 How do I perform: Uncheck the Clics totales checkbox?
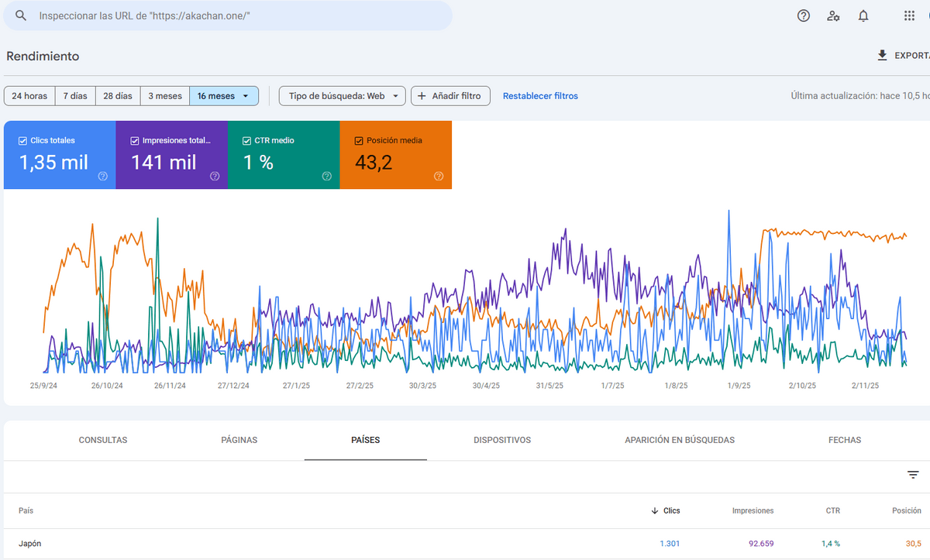tap(22, 141)
